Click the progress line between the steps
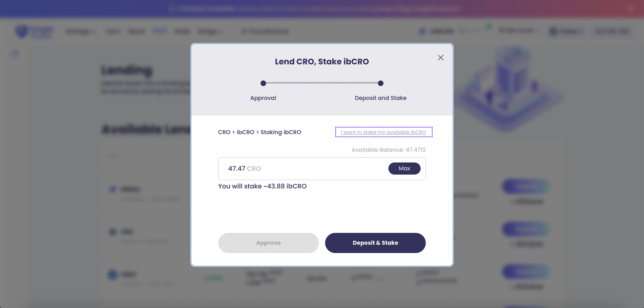 322,83
